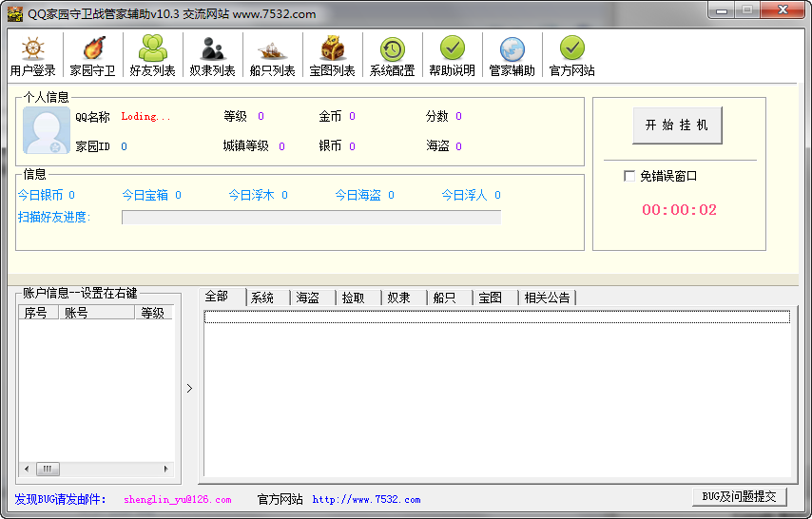Image resolution: width=812 pixels, height=519 pixels.
Task: Minimize the window
Action: [x=723, y=10]
